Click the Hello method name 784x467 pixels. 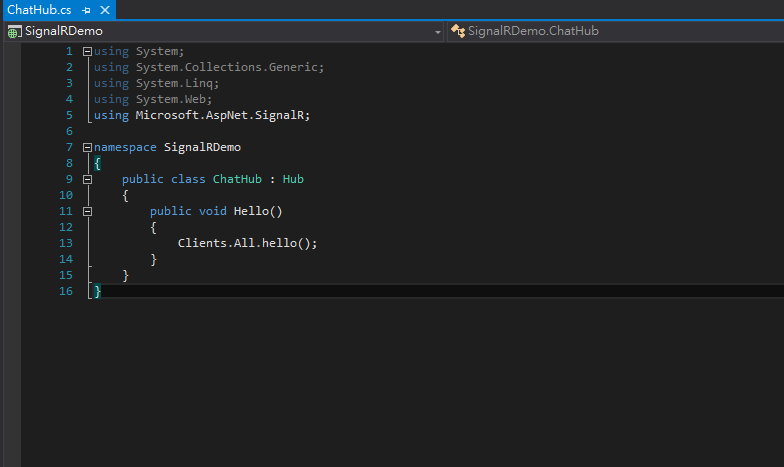coord(251,211)
